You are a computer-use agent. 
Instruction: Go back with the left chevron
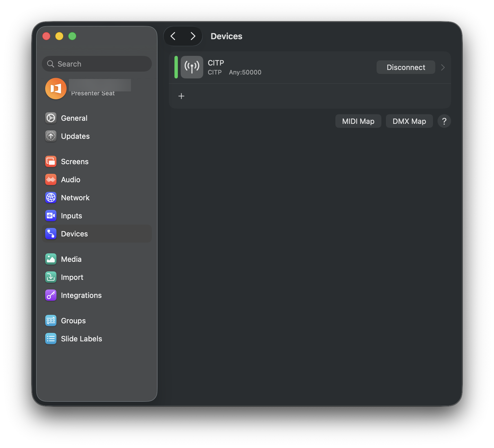click(173, 36)
